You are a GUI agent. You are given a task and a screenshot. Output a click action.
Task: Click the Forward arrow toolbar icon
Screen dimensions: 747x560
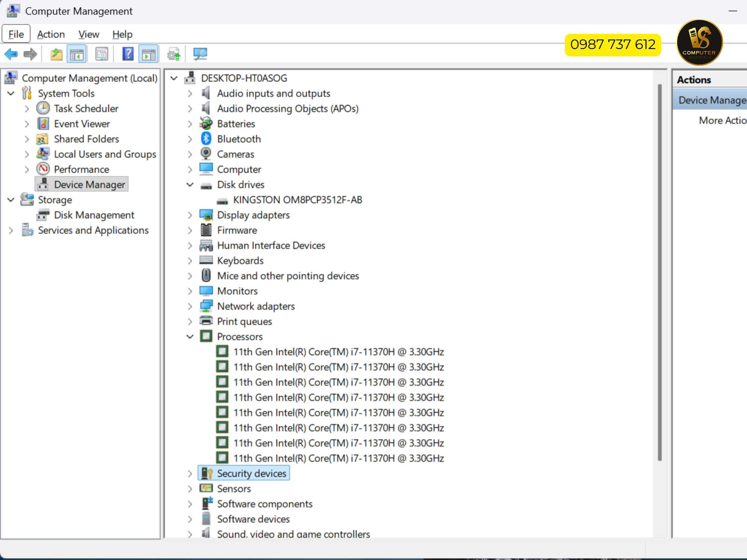[30, 54]
